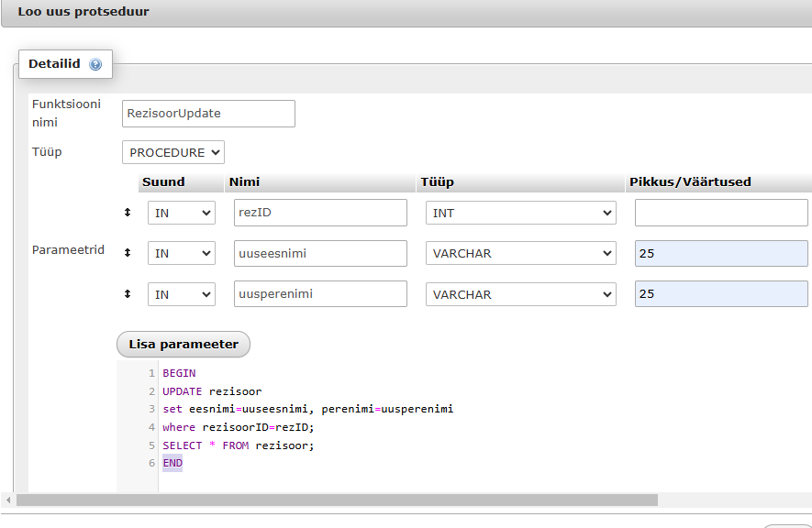Open the PROCEDURE type dropdown
This screenshot has width=812, height=528.
tap(173, 152)
